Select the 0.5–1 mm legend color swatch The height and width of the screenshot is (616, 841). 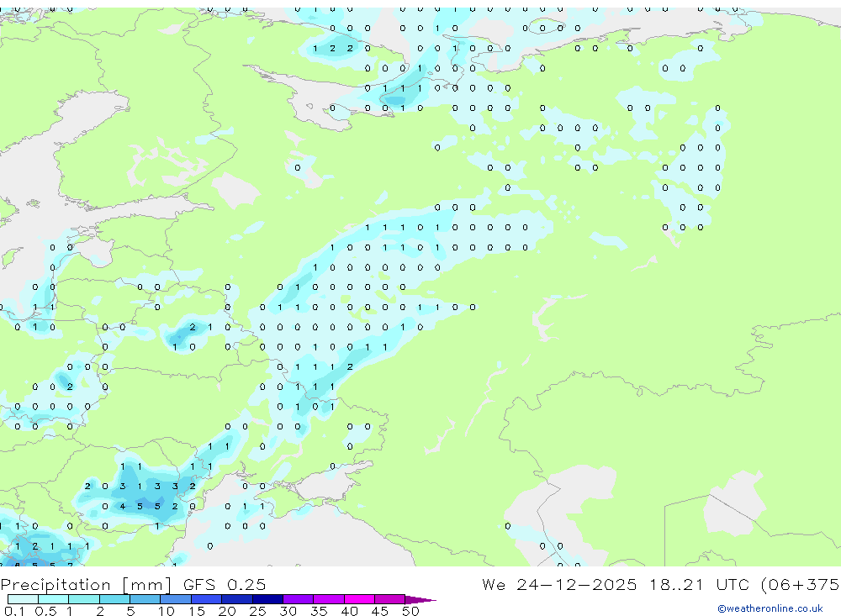(x=53, y=599)
